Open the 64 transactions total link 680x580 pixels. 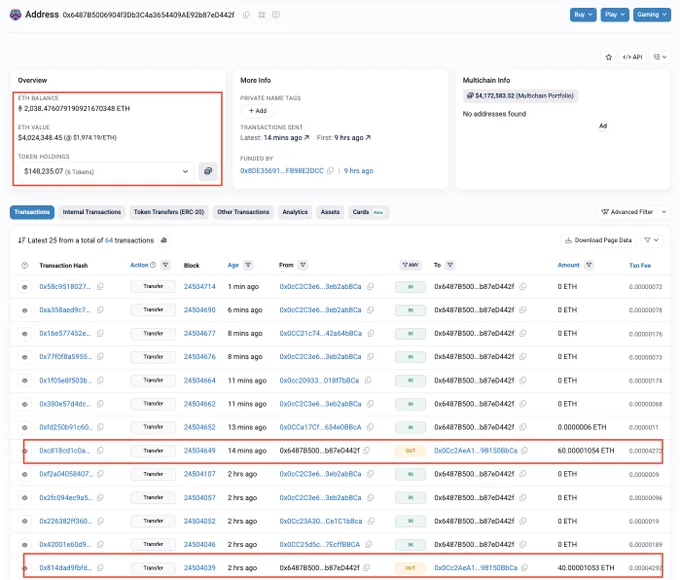[x=109, y=240]
